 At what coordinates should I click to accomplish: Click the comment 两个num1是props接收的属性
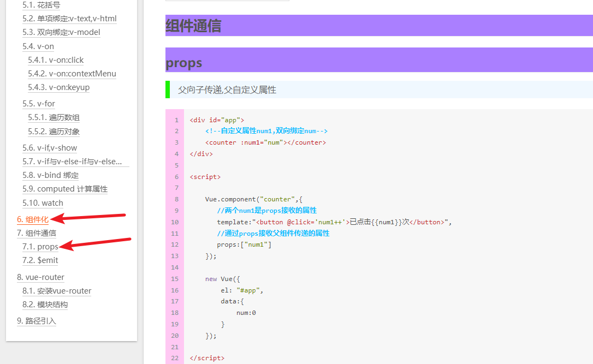coord(267,211)
